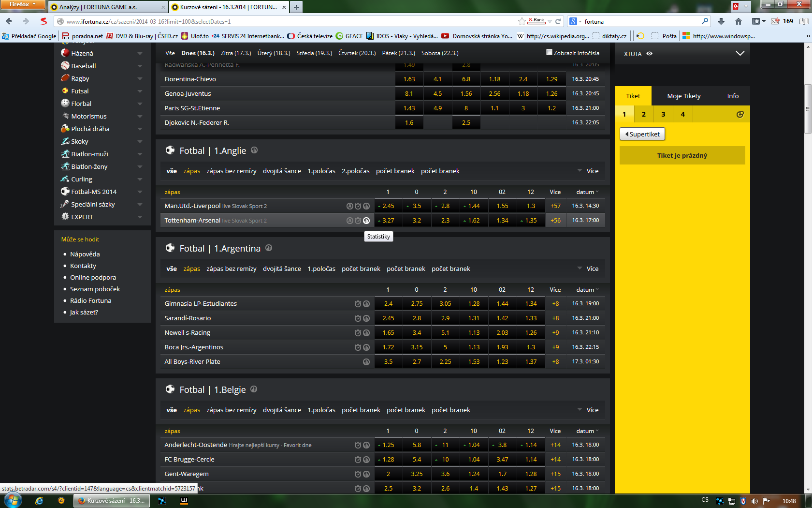Open the downloads arrow icon in toolbar
The width and height of the screenshot is (812, 508).
pyautogui.click(x=721, y=21)
